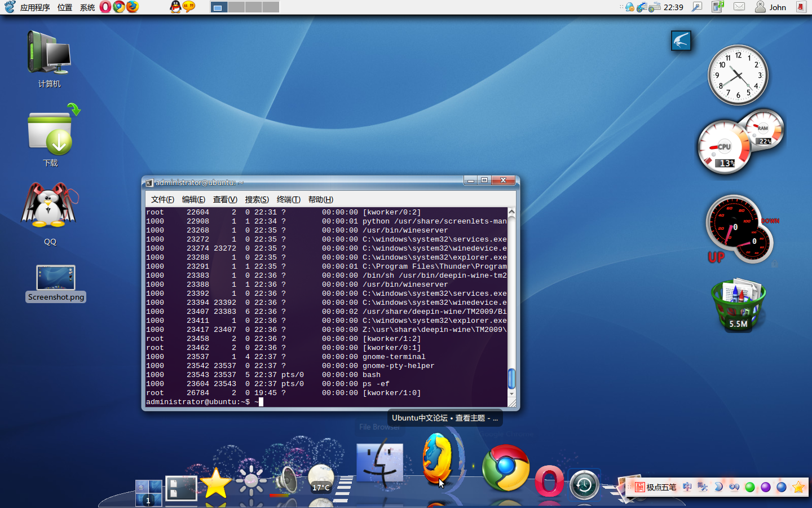This screenshot has width=812, height=508.
Task: Click the blue bird widget on desktop
Action: point(681,41)
